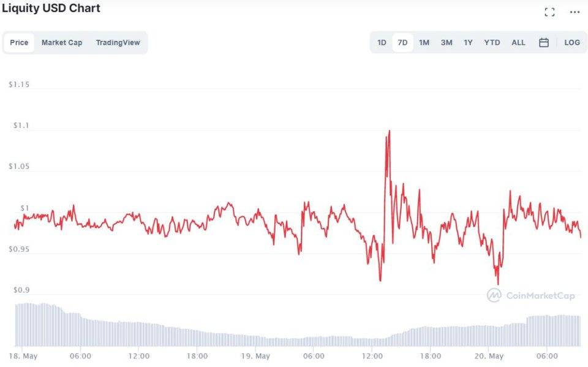Click the price spike peak near $1.1
The image size is (588, 367).
tap(389, 131)
